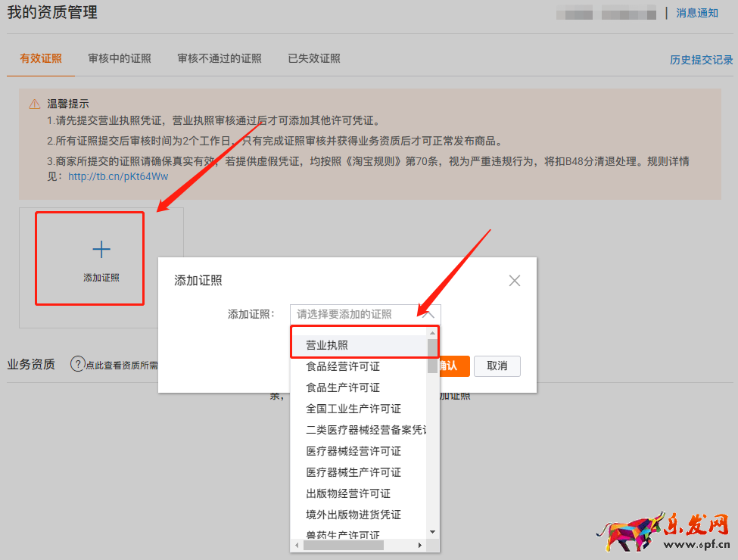Viewport: 738px width, 560px height.
Task: Choose 医疗器械经营许可证 entry
Action: coord(353,451)
